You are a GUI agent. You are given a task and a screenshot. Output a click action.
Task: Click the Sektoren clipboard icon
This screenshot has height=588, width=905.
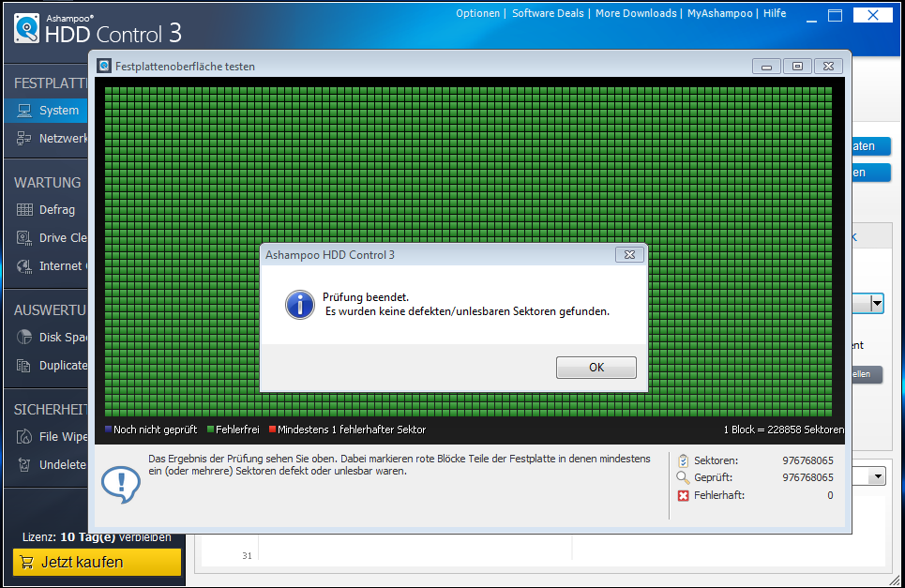point(684,460)
